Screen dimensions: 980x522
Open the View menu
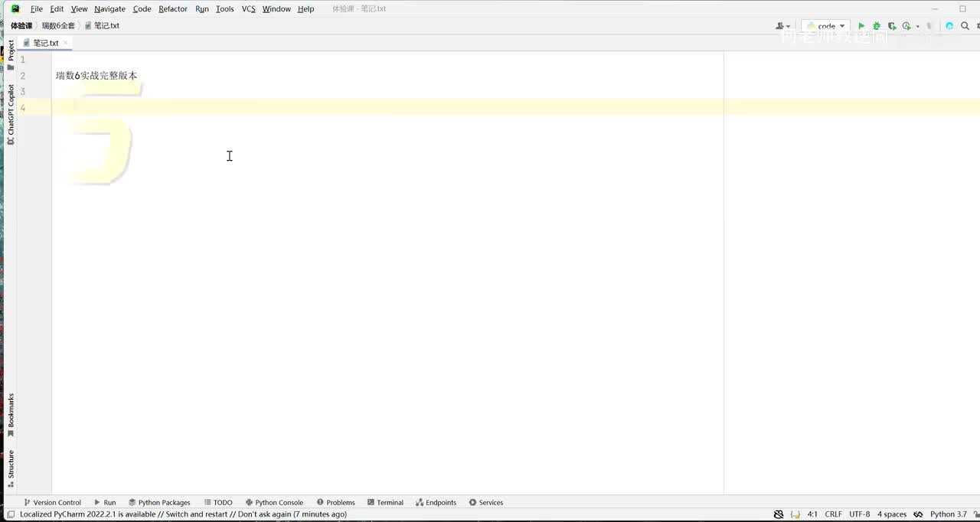(79, 9)
